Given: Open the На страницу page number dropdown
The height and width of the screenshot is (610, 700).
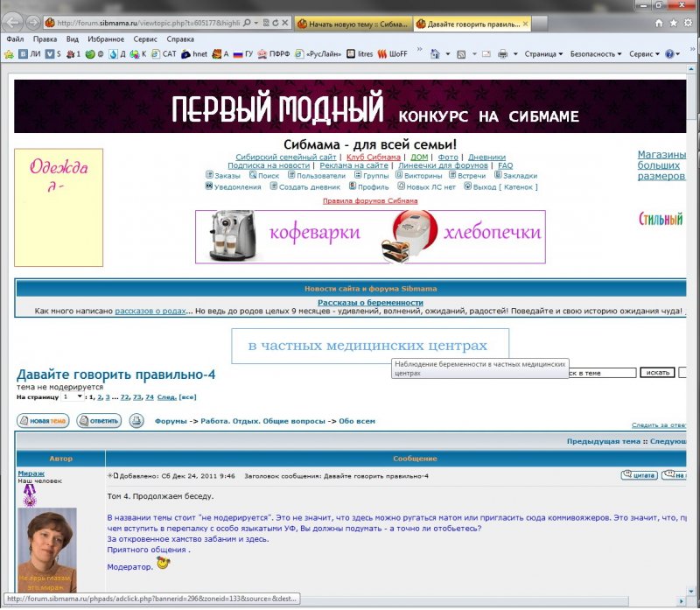Looking at the screenshot, I should (x=73, y=396).
